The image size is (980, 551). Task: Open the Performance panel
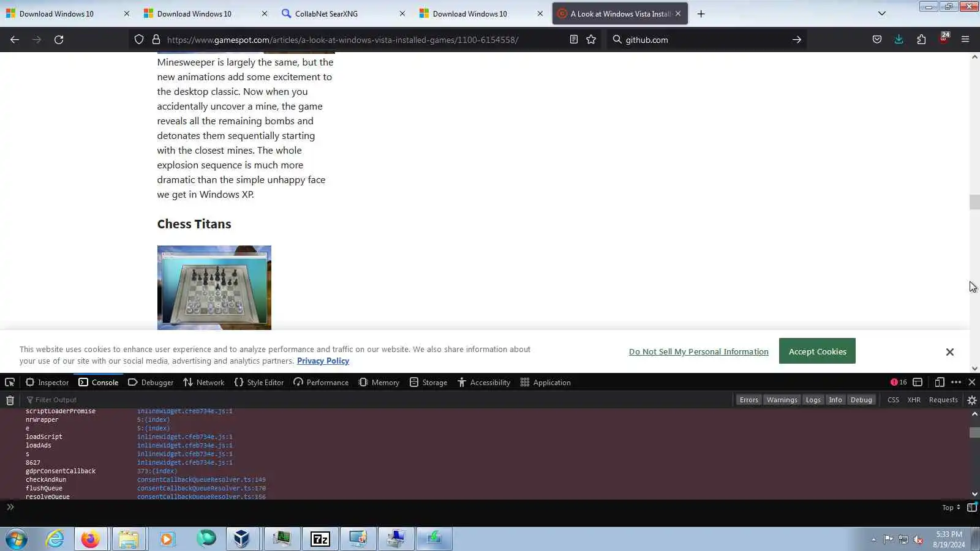point(321,382)
